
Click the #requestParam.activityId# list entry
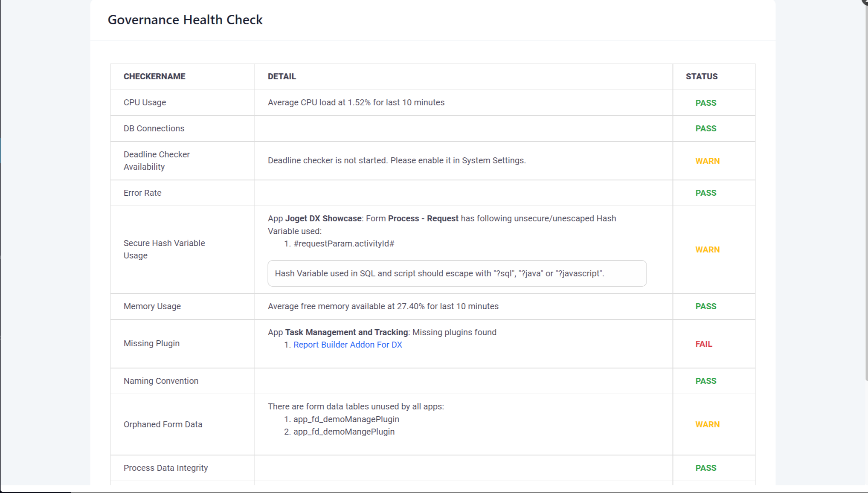tap(343, 244)
